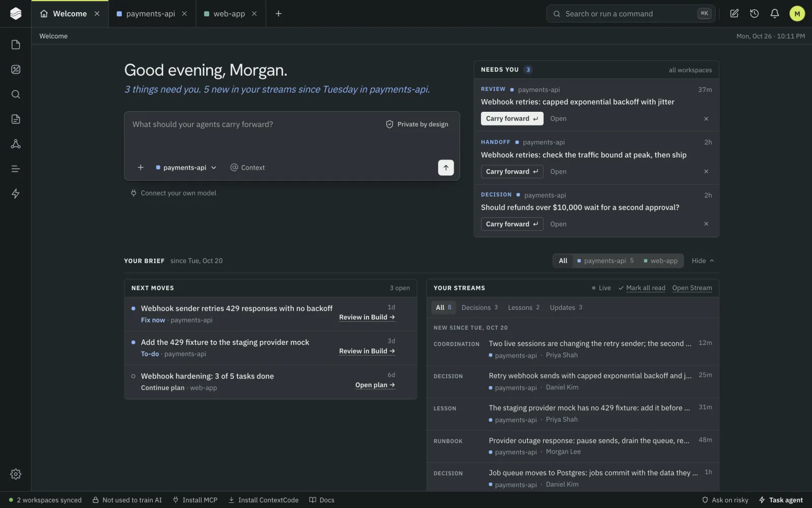Click Open Stream link
Image resolution: width=812 pixels, height=508 pixels.
tap(692, 288)
